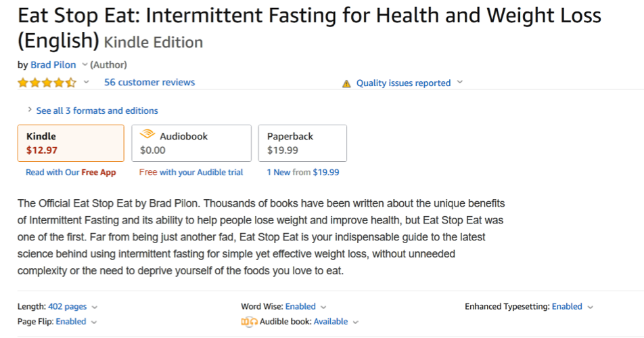The image size is (644, 338).
Task: Select the Kindle $12.97 format
Action: tap(70, 143)
